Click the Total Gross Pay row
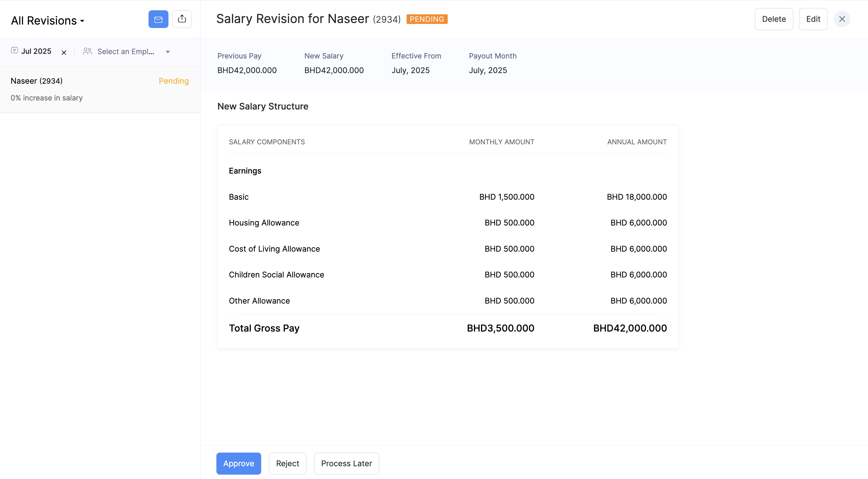The width and height of the screenshot is (868, 479). pos(264,328)
